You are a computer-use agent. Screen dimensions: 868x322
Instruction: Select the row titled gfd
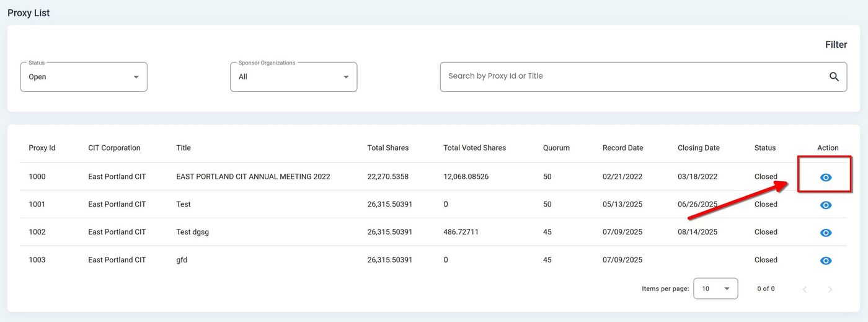point(182,260)
